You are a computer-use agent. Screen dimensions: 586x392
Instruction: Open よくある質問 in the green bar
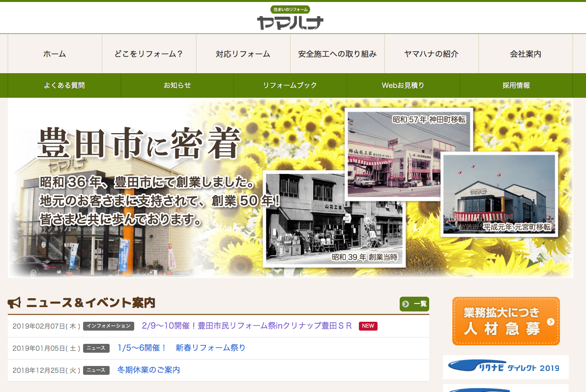pos(64,85)
